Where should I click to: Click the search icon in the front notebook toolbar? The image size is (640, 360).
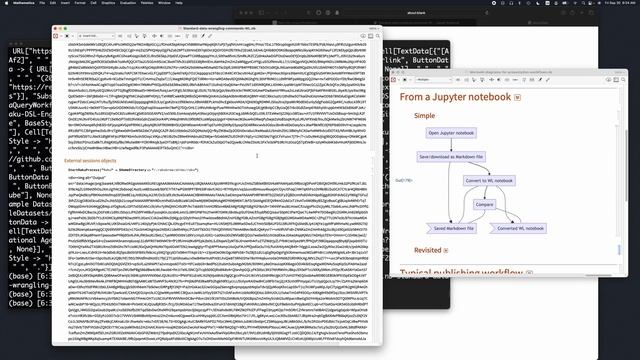pos(378,36)
